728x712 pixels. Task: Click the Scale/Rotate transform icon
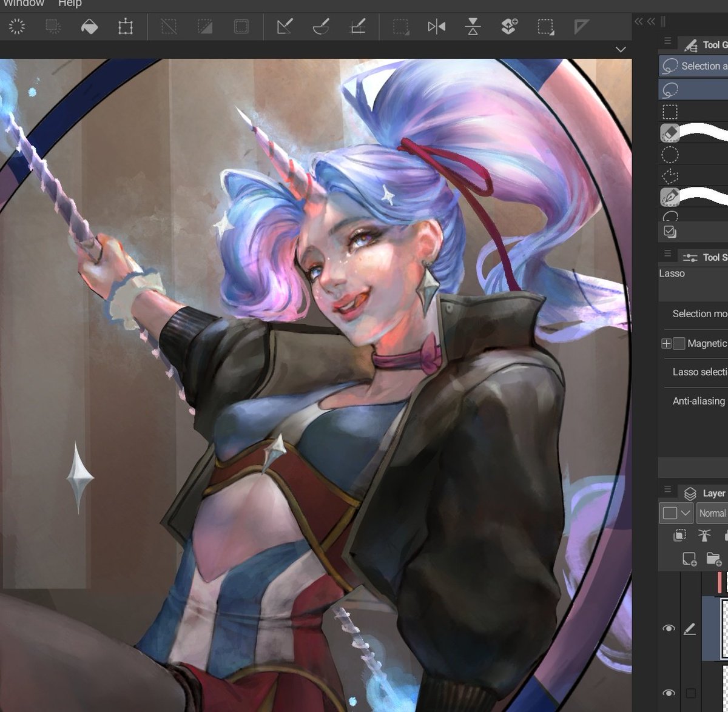click(x=126, y=27)
